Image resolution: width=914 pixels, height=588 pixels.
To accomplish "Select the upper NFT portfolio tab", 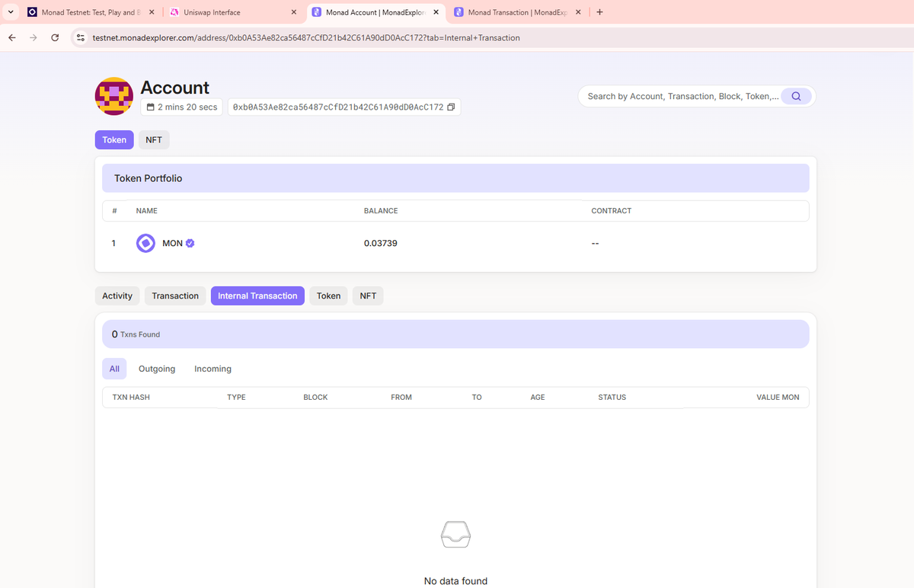I will (x=153, y=140).
